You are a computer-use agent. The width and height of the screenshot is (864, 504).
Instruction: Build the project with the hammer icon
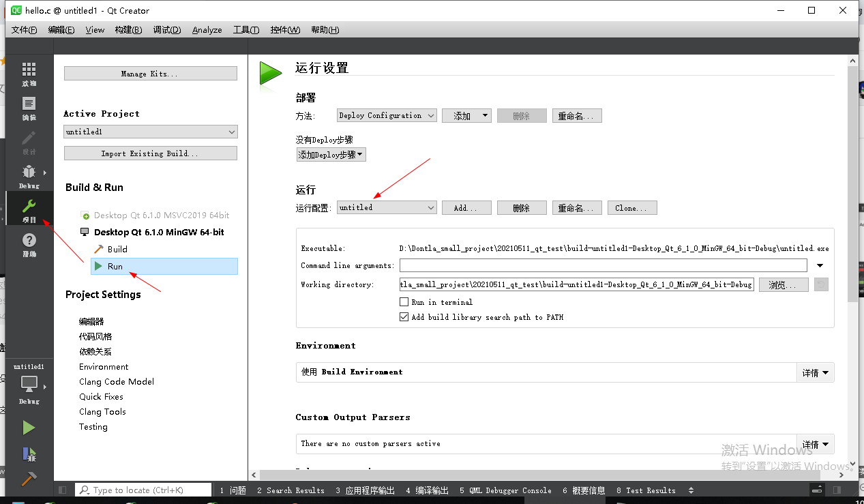(29, 478)
